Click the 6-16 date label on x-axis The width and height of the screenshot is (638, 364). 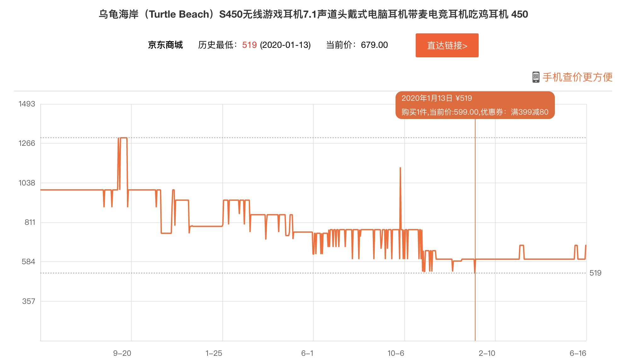point(578,353)
